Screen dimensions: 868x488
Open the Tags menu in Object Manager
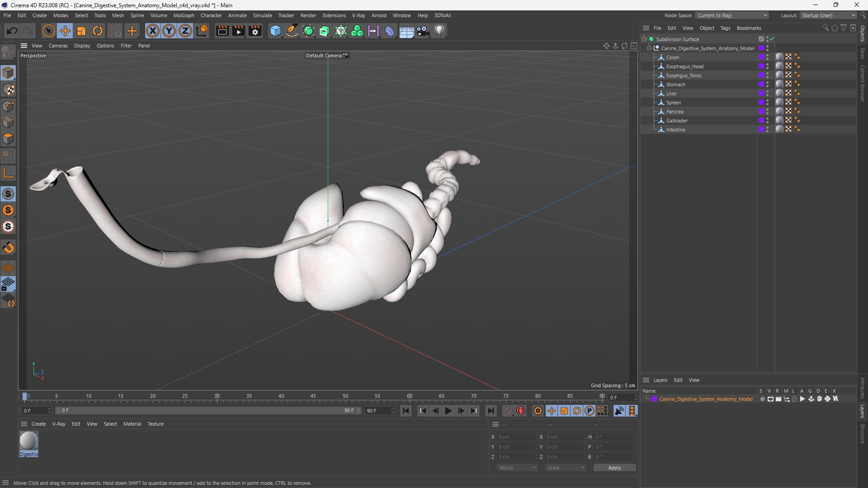pos(725,28)
